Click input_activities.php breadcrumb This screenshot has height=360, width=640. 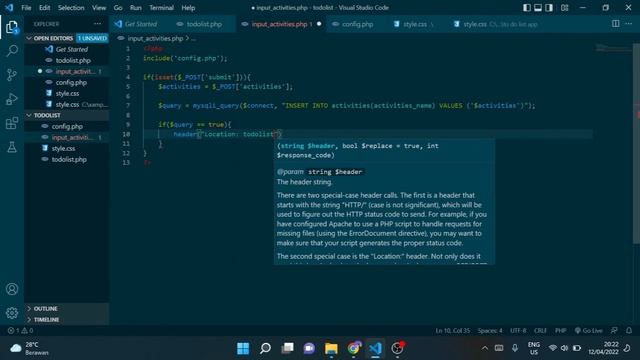155,38
